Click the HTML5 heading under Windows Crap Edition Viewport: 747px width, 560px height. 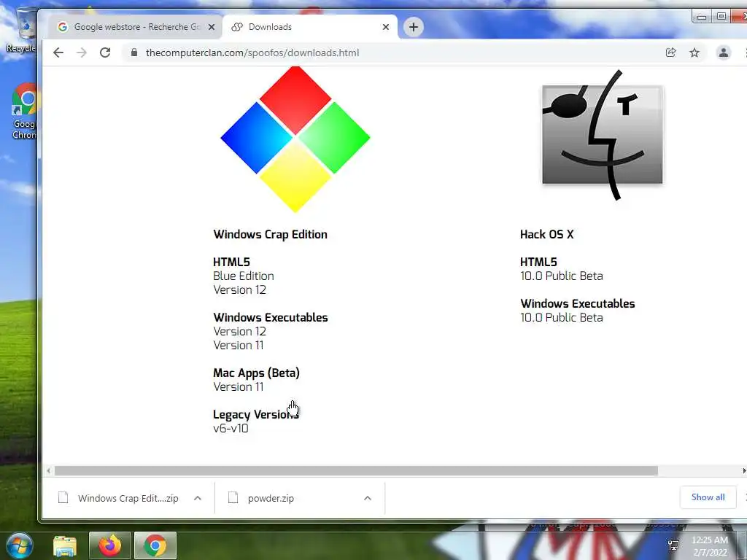pos(231,262)
